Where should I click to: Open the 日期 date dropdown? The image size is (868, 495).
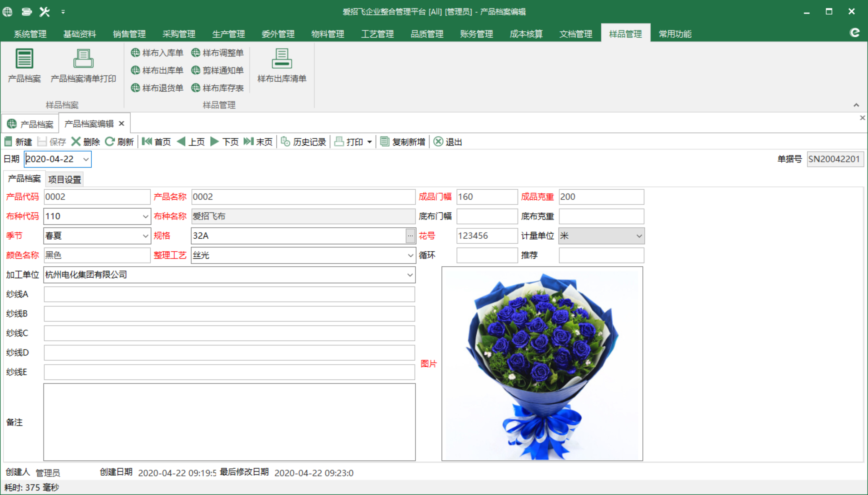86,160
